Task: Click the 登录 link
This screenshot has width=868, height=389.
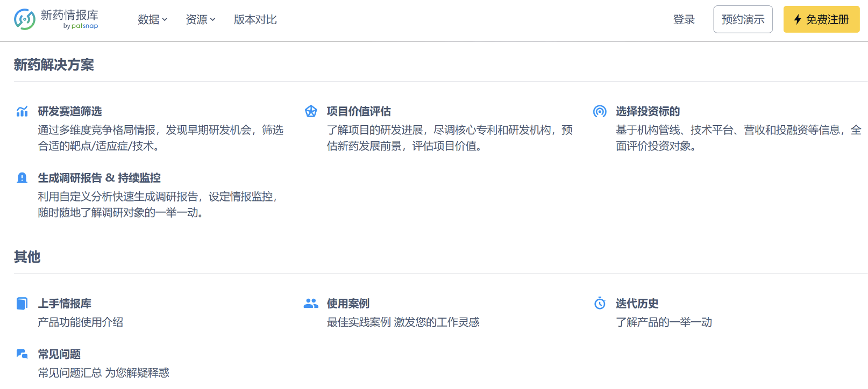Action: click(684, 20)
